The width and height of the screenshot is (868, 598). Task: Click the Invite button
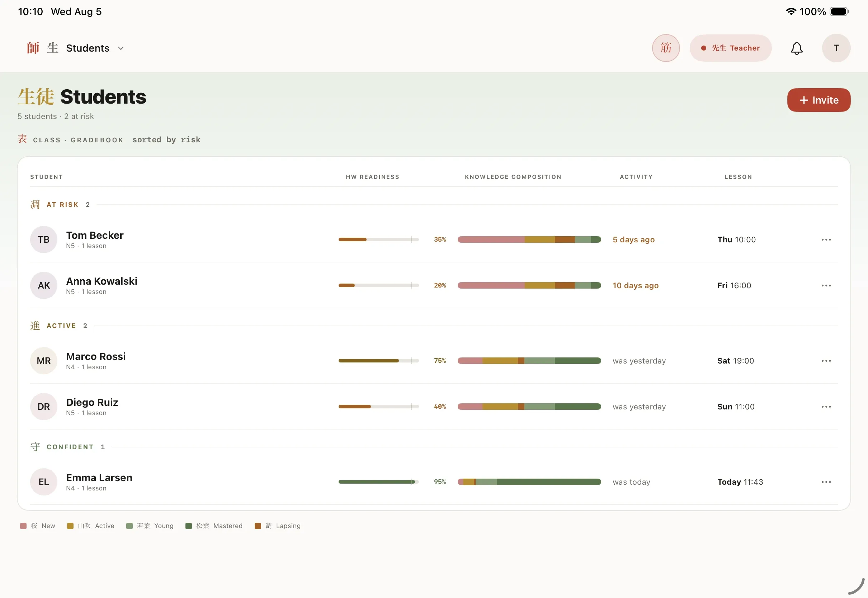(818, 100)
